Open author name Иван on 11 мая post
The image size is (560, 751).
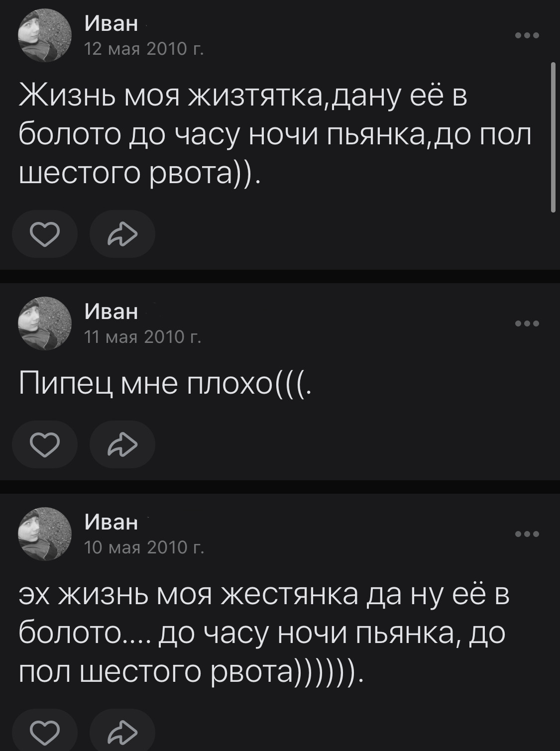pyautogui.click(x=112, y=312)
